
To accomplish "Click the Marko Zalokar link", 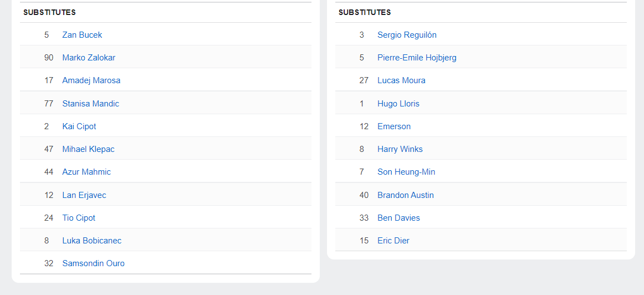I will pyautogui.click(x=89, y=58).
